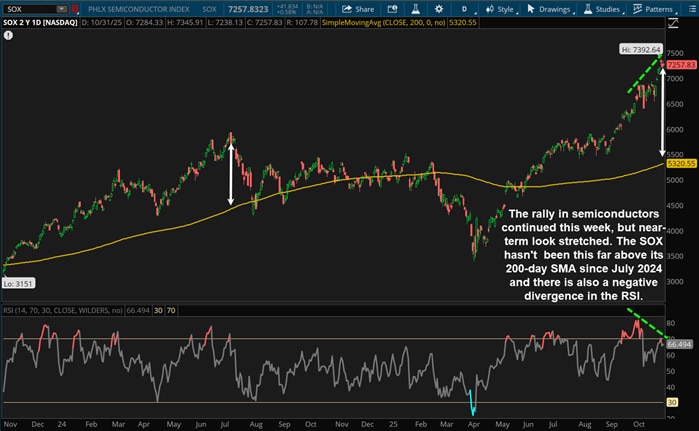Click the red linking icon beside the symbol box

pyautogui.click(x=75, y=9)
